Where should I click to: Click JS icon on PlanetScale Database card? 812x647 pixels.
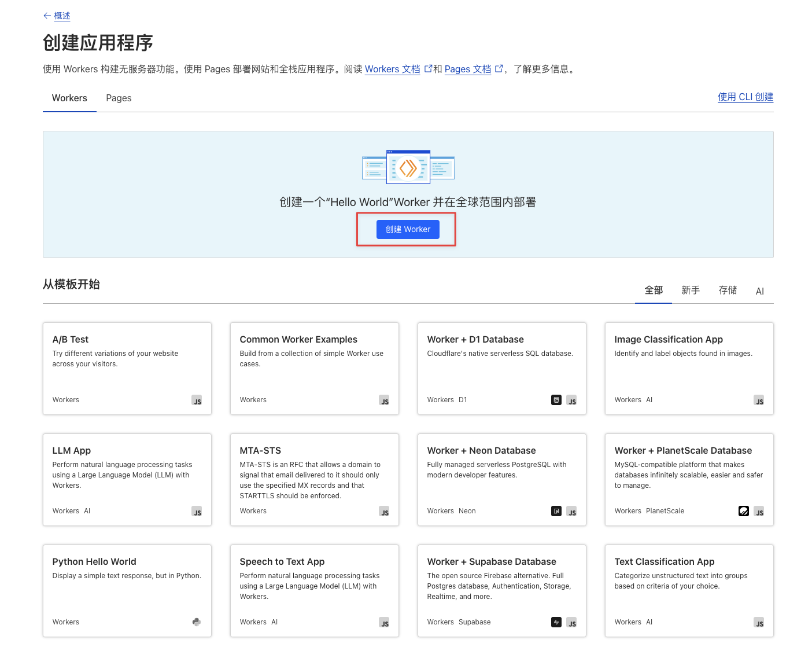point(759,511)
